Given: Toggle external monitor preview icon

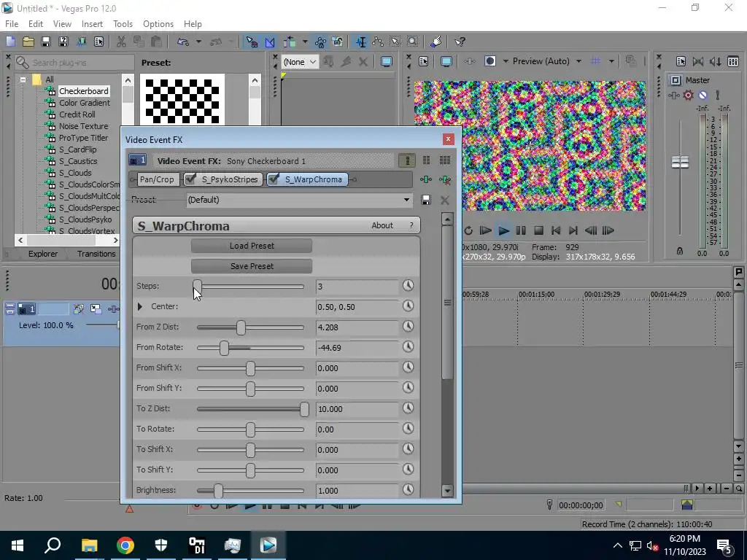Looking at the screenshot, I should point(446,61).
